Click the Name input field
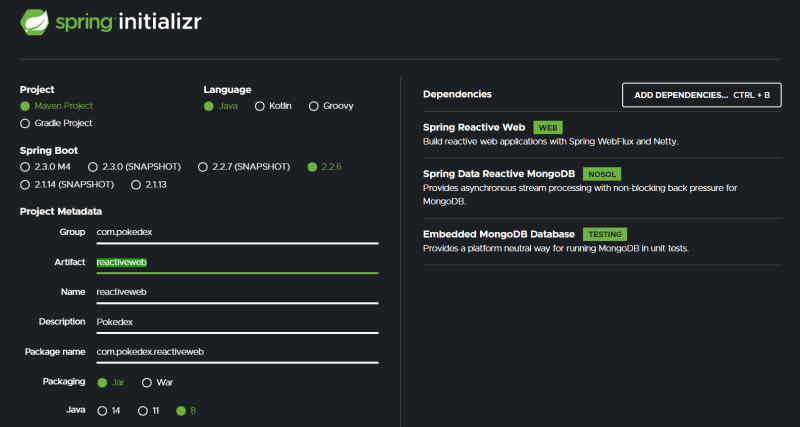The image size is (800, 427). tap(236, 292)
